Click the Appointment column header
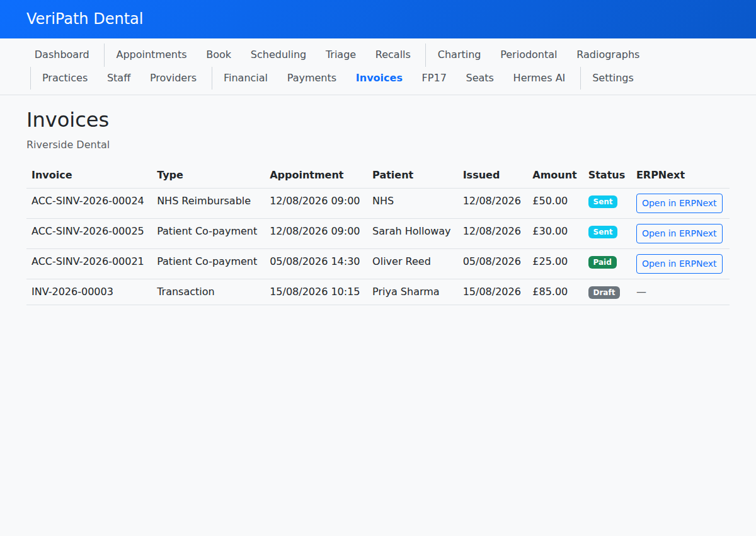 pos(307,175)
